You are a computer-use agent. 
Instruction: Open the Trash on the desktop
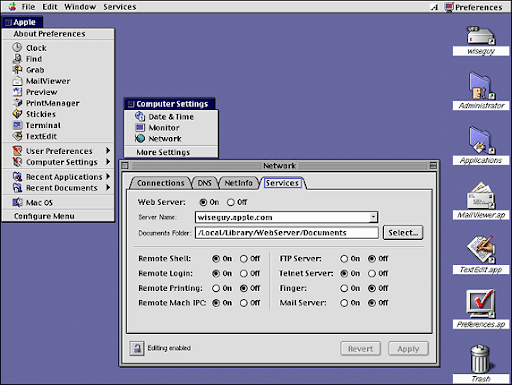(x=480, y=359)
